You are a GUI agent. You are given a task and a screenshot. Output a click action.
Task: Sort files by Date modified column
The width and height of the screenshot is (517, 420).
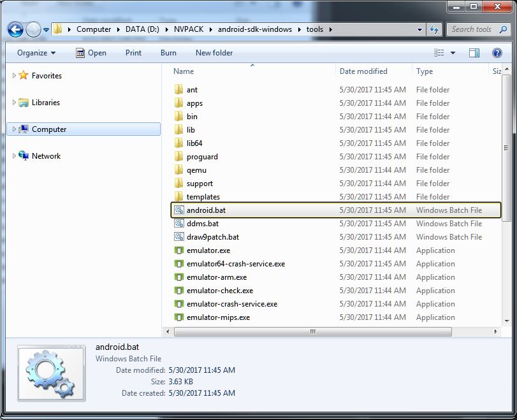pos(364,71)
